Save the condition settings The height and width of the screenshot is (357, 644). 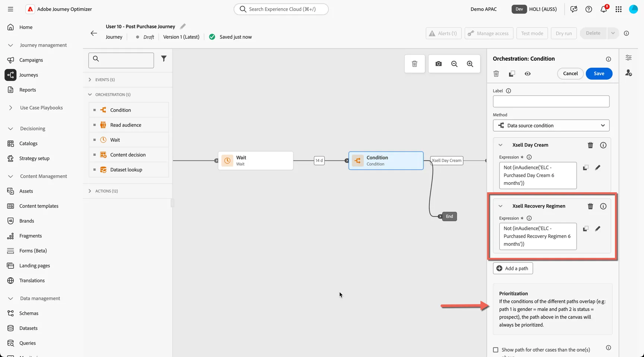599,73
